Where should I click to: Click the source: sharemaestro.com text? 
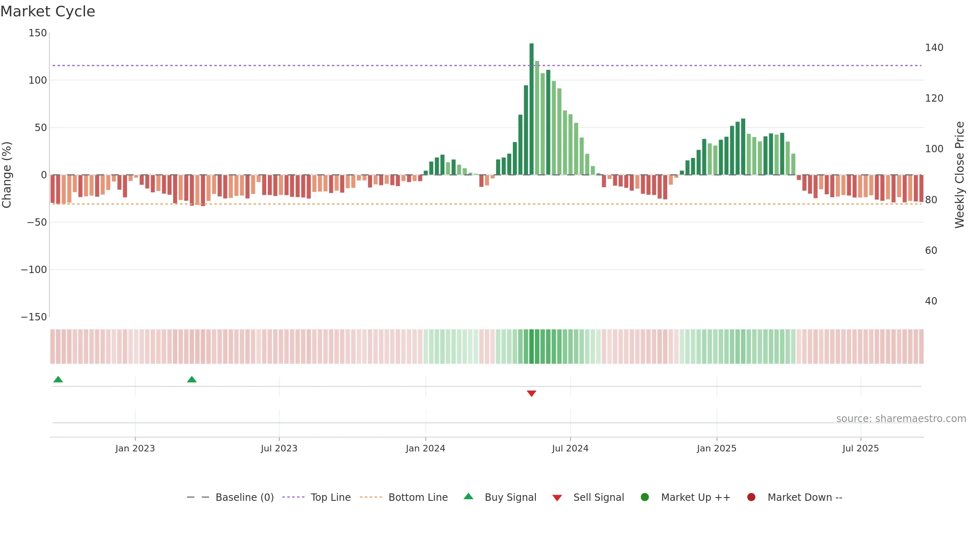[901, 419]
